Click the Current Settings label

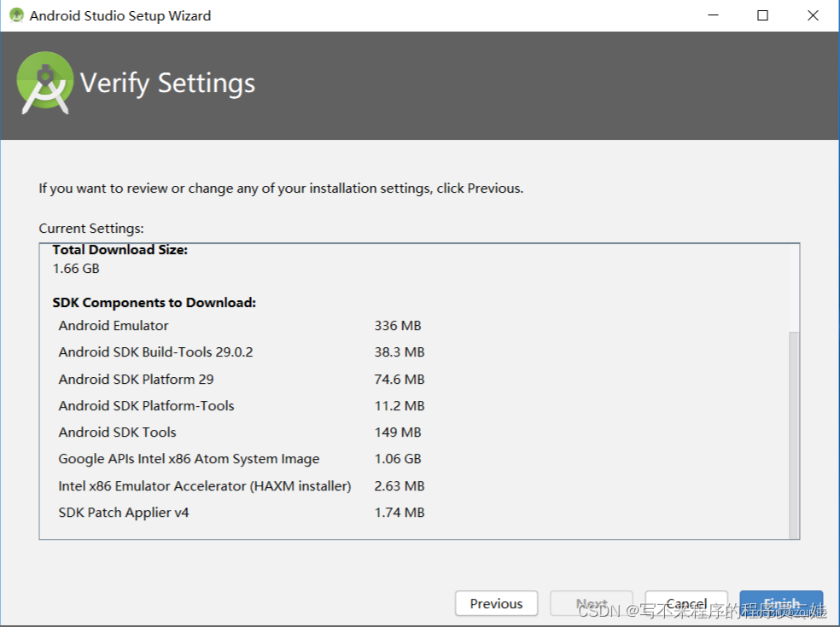[x=91, y=229]
